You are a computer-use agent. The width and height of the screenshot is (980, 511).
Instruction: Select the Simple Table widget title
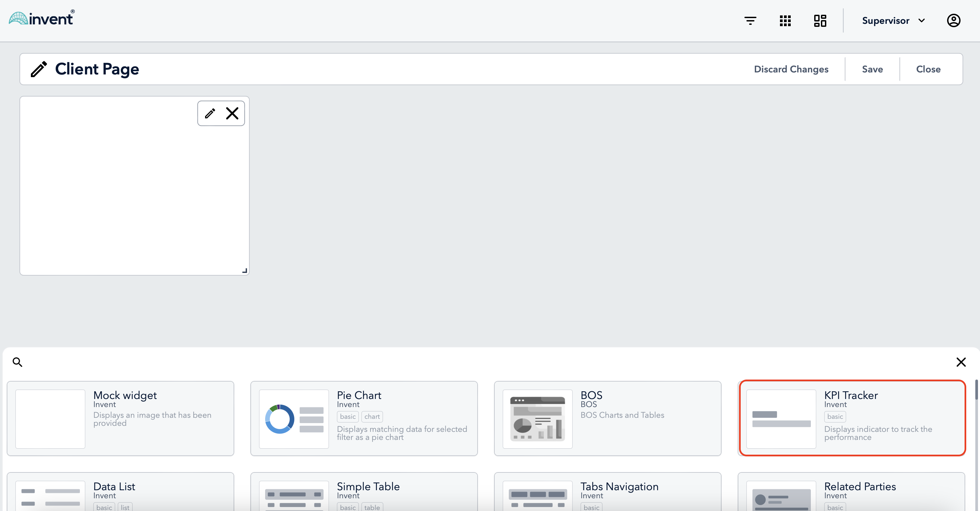(x=368, y=487)
